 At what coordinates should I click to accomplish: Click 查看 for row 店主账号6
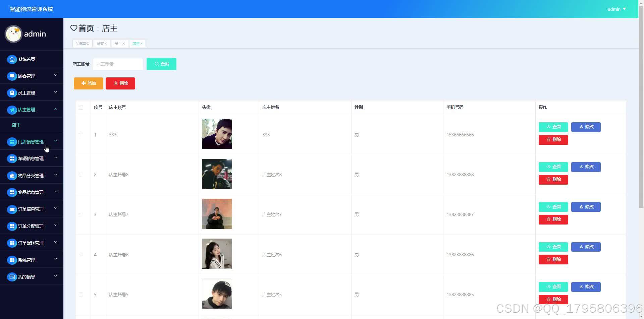coord(553,247)
